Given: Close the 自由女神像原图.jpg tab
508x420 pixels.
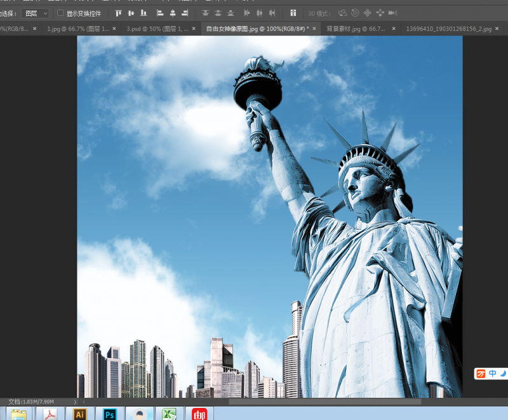Looking at the screenshot, I should click(x=316, y=29).
